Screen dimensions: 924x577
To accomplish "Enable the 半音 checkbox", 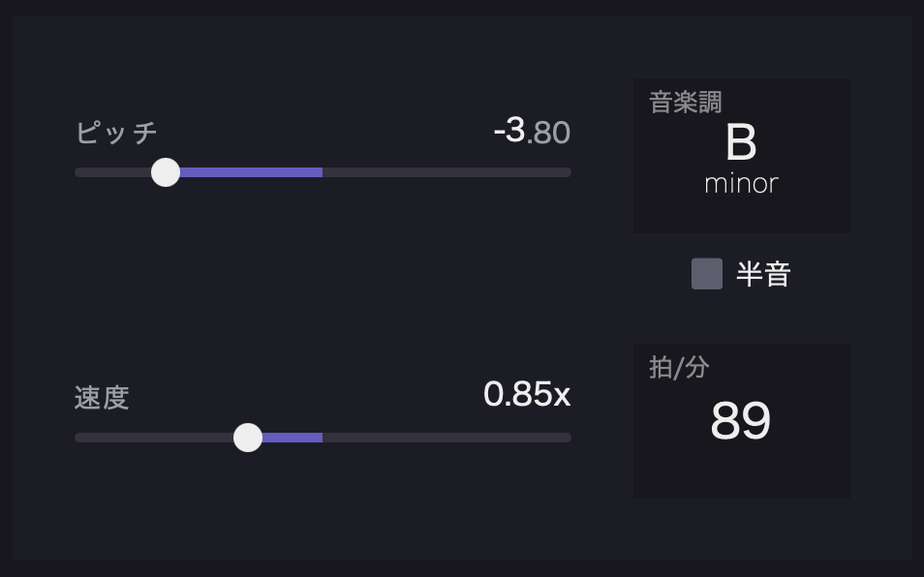I will (x=707, y=274).
